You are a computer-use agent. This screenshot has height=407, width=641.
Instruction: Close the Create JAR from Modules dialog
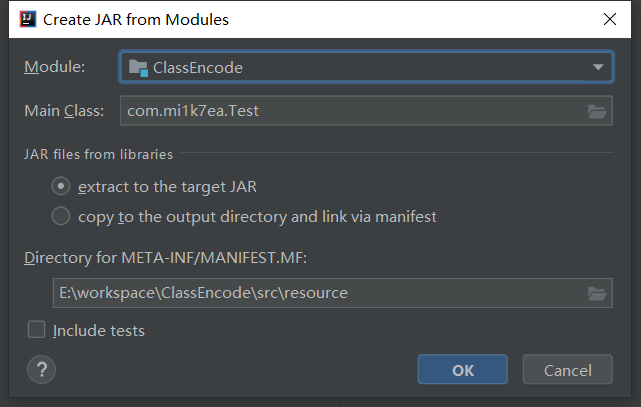click(609, 19)
